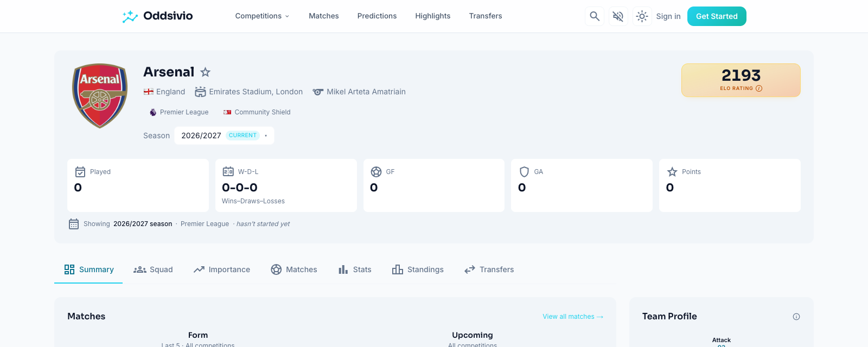Open Highlights in the navbar
The image size is (868, 347).
coord(433,16)
